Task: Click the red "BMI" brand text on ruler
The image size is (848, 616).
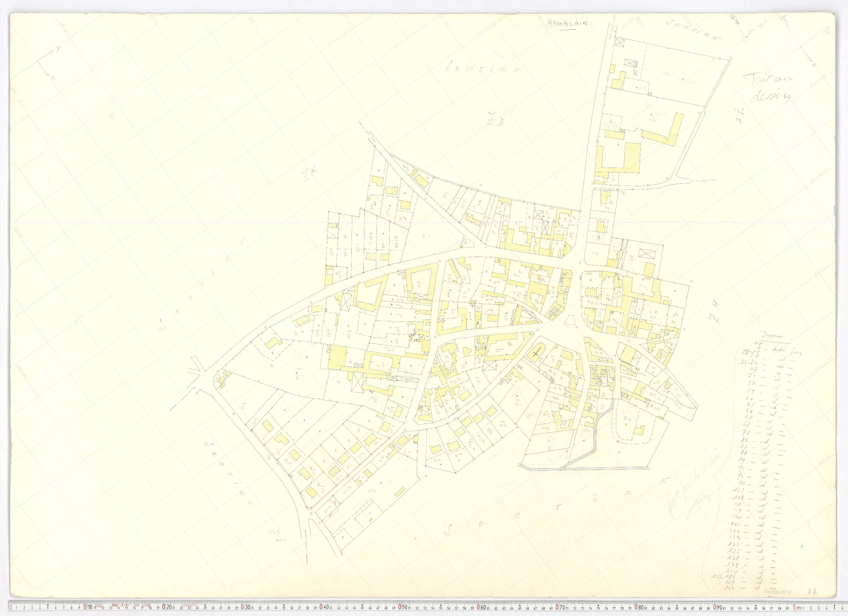Action: tap(115, 605)
